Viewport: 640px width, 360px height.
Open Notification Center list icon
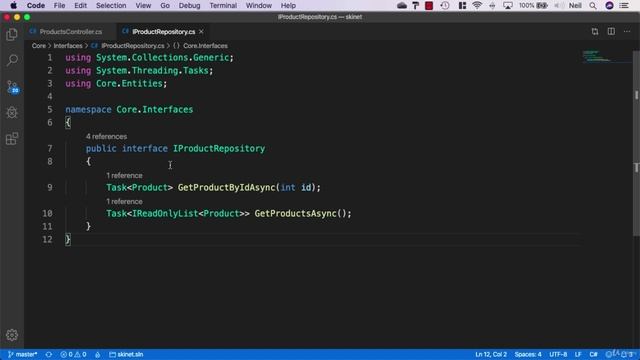[x=624, y=5]
